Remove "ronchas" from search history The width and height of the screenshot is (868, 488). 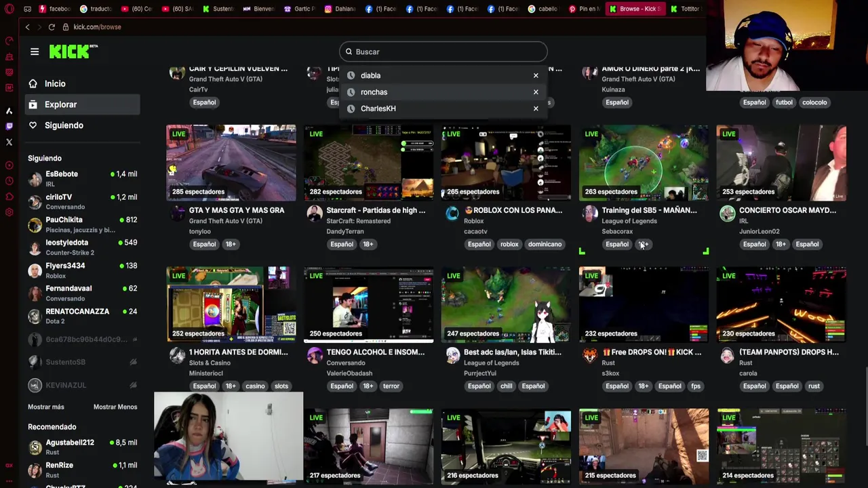[536, 92]
